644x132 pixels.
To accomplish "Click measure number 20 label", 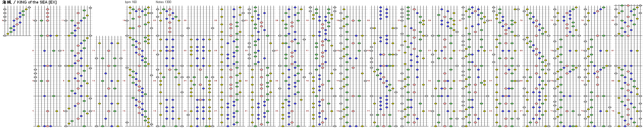I will (154, 81).
